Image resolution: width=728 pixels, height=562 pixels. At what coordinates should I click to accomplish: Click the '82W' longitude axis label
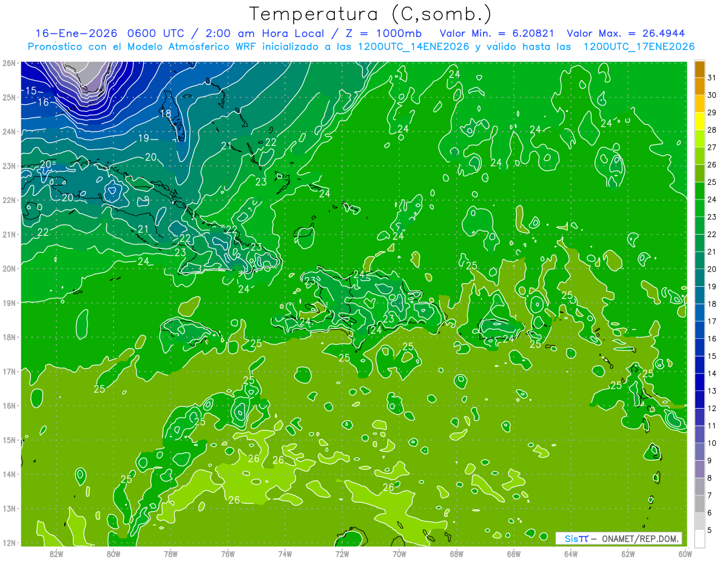[x=56, y=554]
